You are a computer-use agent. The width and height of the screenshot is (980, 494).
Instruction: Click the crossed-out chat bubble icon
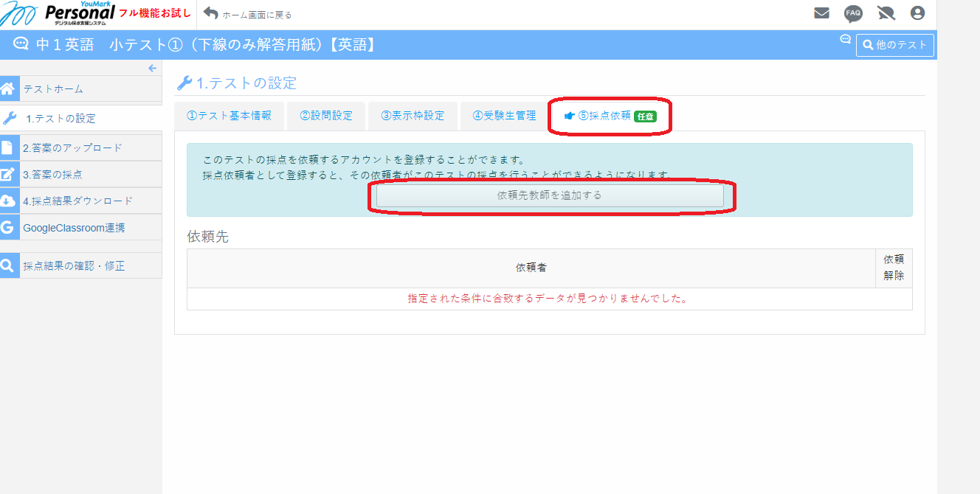pyautogui.click(x=886, y=13)
